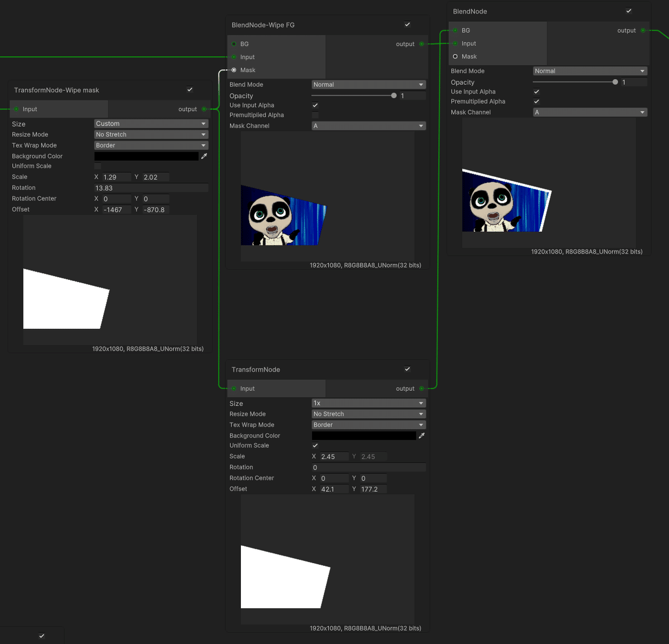The height and width of the screenshot is (644, 669).
Task: Toggle TransformNode-Wipe mask header checkbox
Action: point(190,90)
